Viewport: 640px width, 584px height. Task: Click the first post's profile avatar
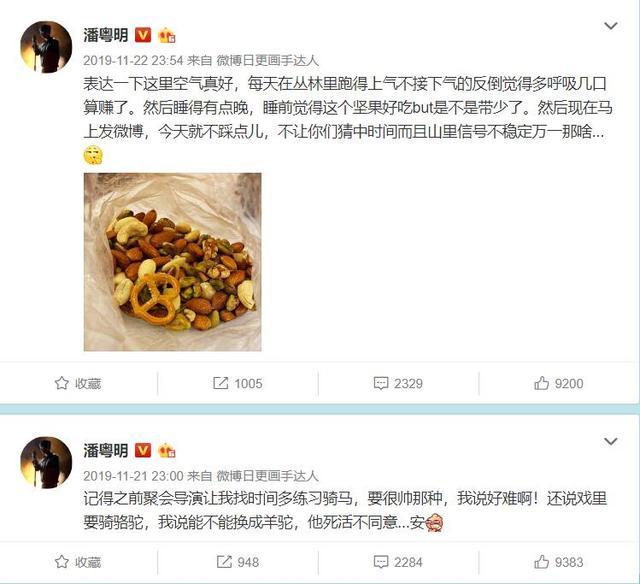pos(46,47)
